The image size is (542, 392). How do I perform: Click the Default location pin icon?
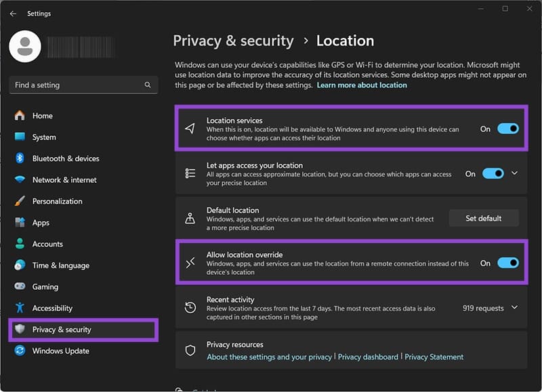click(x=190, y=218)
